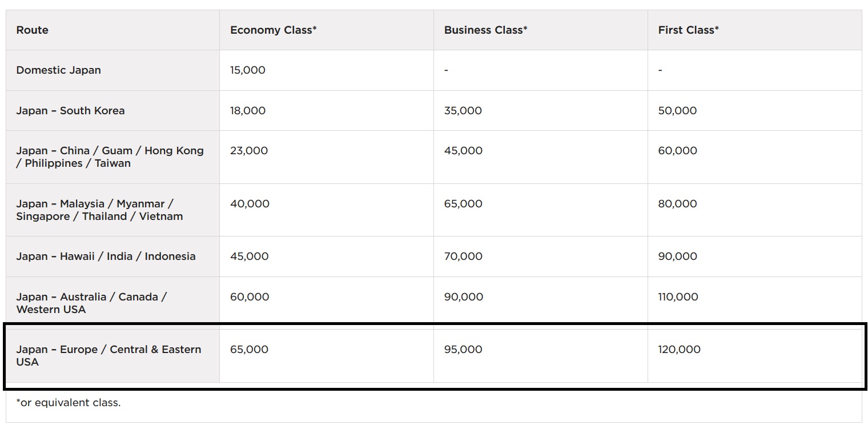
Task: Click the Route column header
Action: click(x=33, y=30)
